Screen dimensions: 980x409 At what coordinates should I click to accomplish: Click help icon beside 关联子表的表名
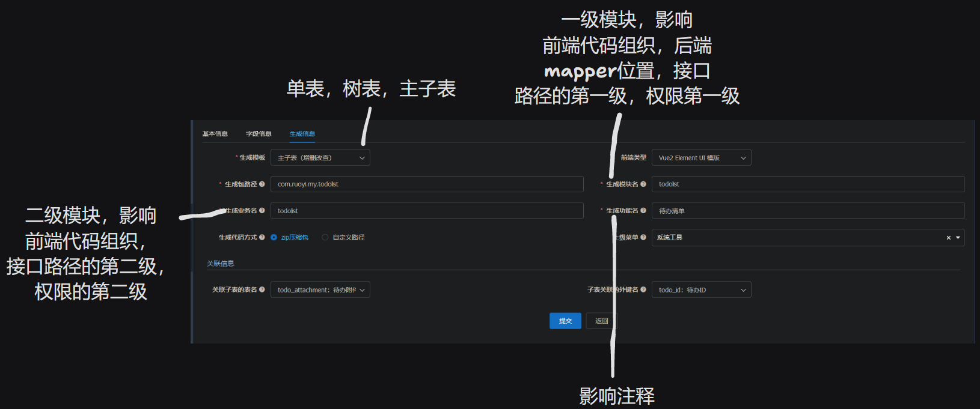pyautogui.click(x=262, y=289)
